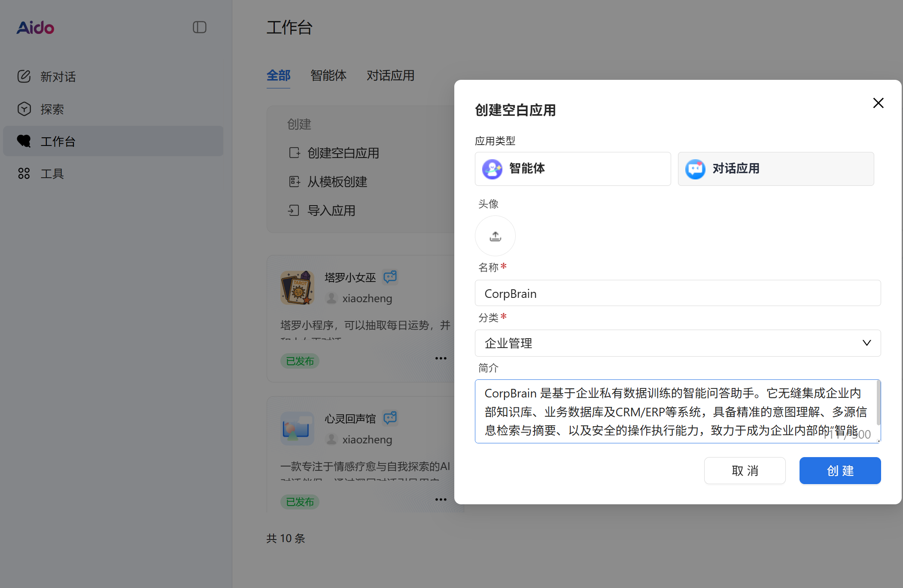
Task: Click the 从模板创建 template icon
Action: coord(294,182)
